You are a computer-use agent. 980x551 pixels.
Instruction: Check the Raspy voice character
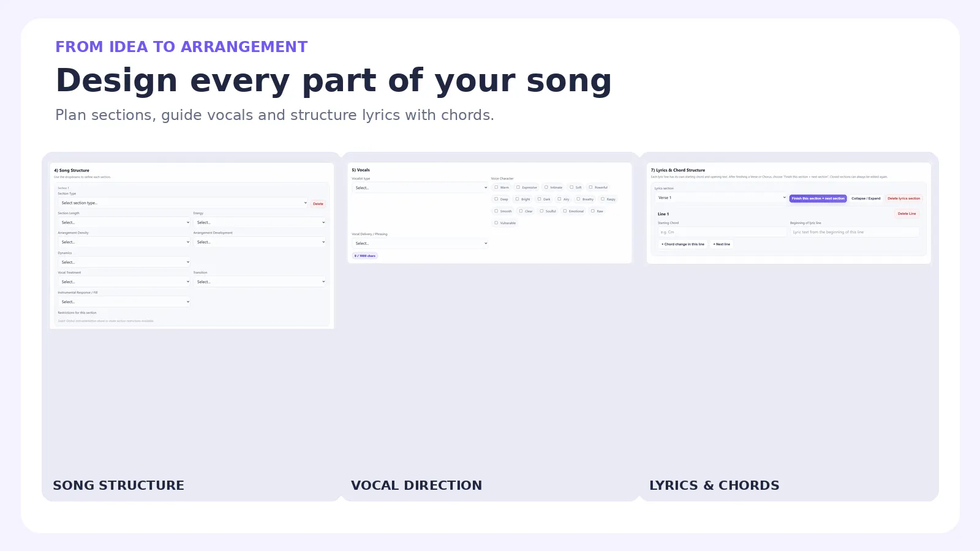pos(603,199)
